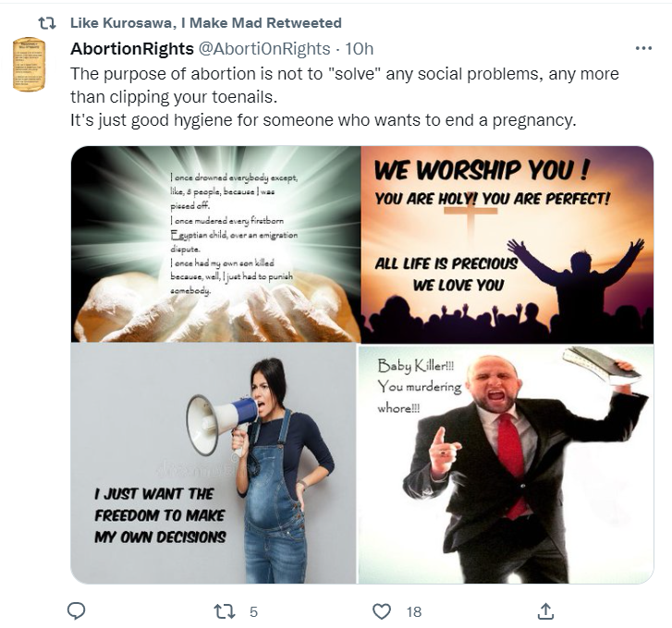
Task: Retweet using the retweet arrows icon
Action: (x=225, y=611)
